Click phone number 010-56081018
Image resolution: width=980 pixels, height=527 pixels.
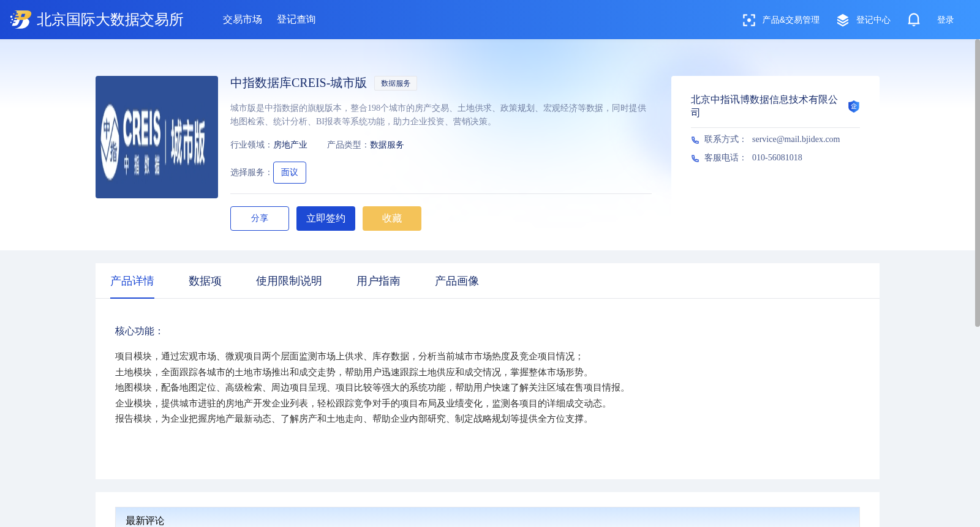(777, 158)
